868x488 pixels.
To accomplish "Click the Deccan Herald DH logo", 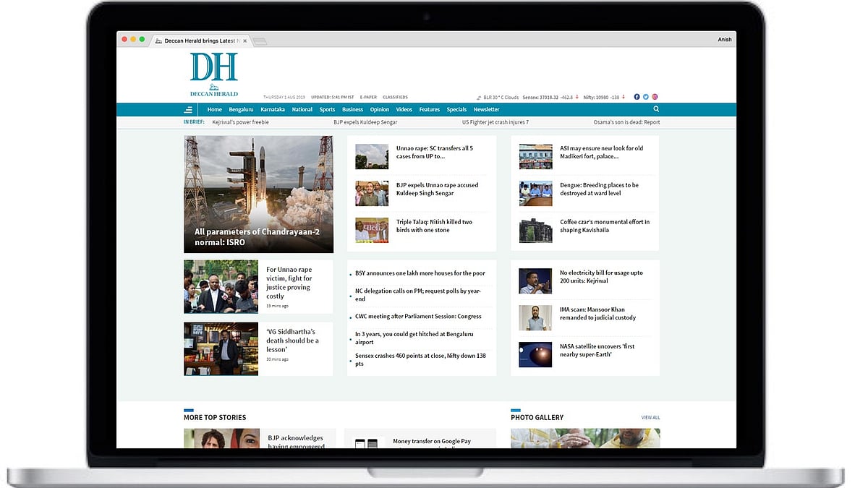I will click(x=213, y=74).
